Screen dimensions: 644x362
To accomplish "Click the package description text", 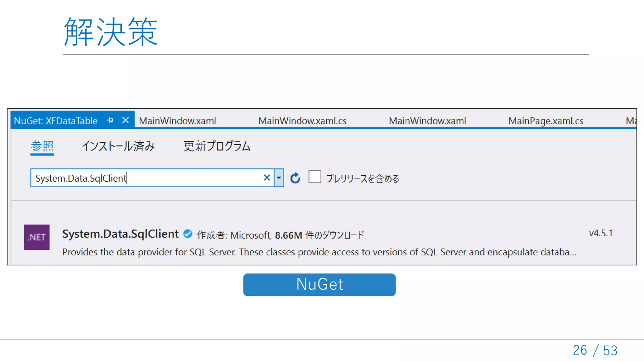I will 319,252.
